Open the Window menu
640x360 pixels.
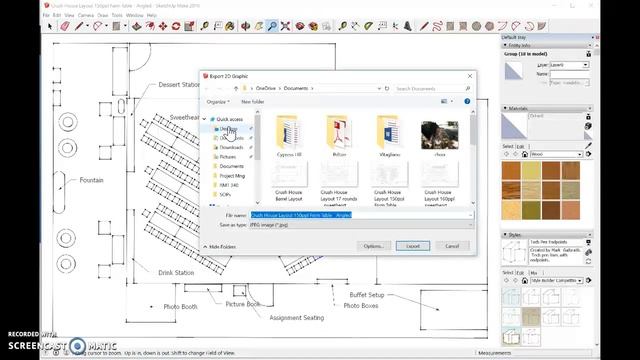pyautogui.click(x=134, y=15)
